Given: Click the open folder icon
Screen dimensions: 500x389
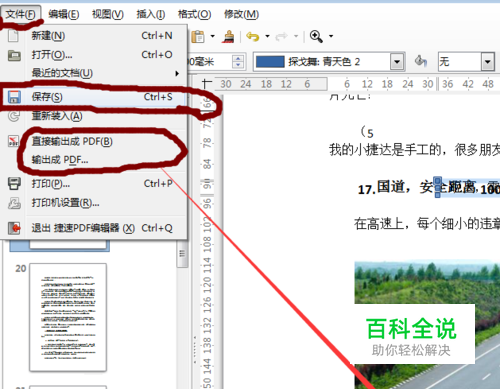Looking at the screenshot, I should pos(14,55).
